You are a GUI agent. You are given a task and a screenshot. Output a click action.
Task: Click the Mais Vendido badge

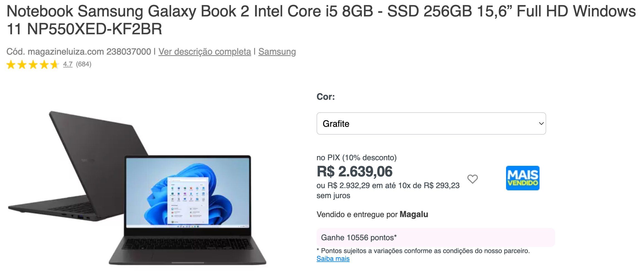523,178
